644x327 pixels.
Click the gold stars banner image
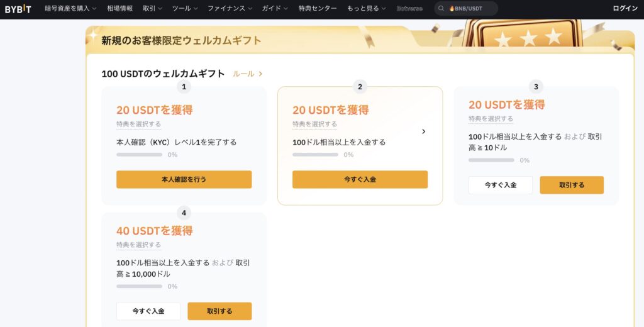(527, 35)
